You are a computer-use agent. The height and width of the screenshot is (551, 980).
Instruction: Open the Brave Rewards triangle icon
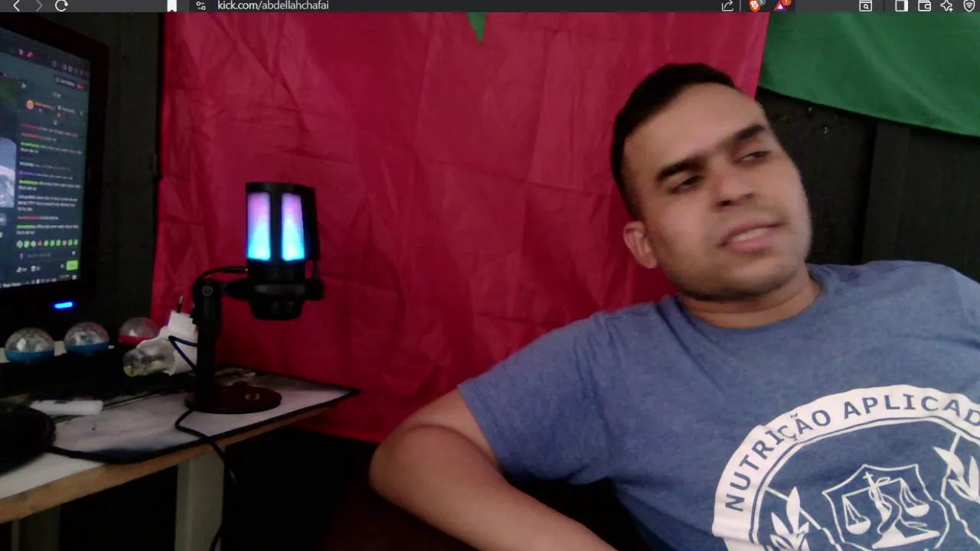[780, 5]
